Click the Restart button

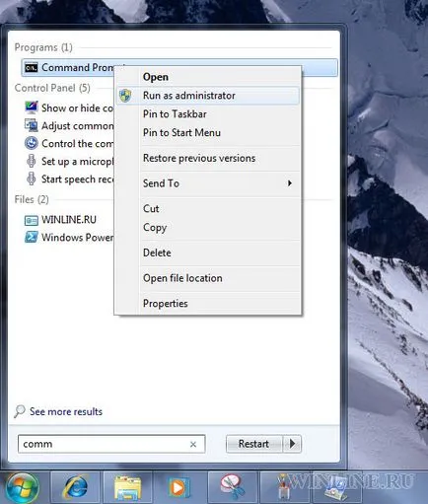tap(253, 444)
